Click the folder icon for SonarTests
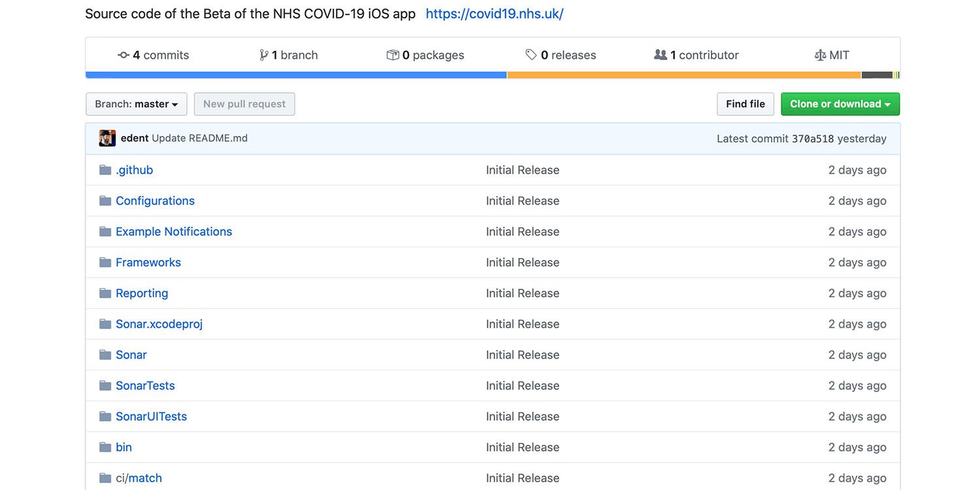The height and width of the screenshot is (490, 980). (x=105, y=385)
